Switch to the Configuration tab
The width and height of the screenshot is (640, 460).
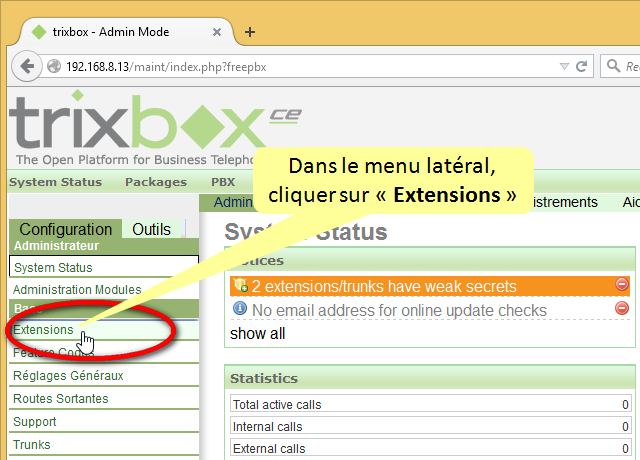[x=65, y=229]
